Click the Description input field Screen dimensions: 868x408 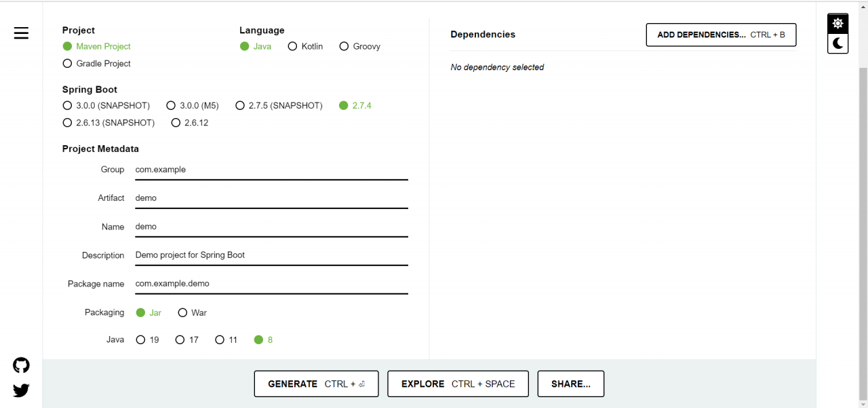[271, 255]
